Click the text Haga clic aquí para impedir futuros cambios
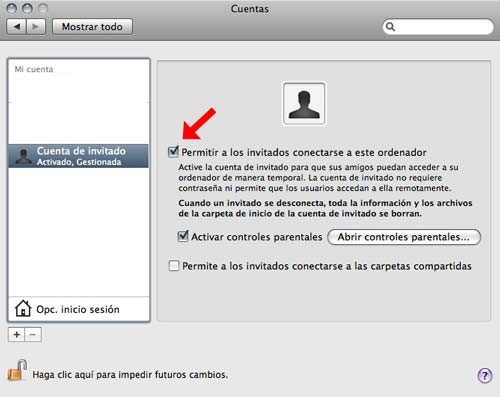The height and width of the screenshot is (397, 500). [130, 375]
